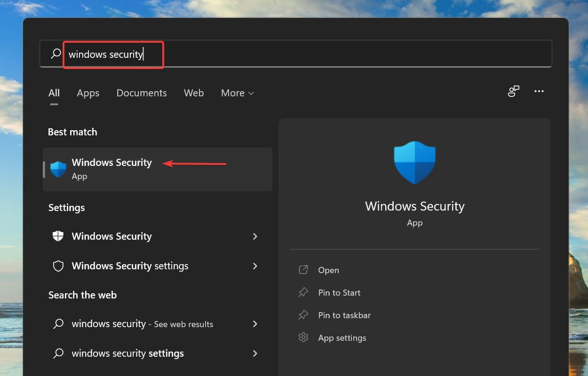Switch to the Documents filter tab
Viewport: 588px width, 376px height.
pos(142,93)
